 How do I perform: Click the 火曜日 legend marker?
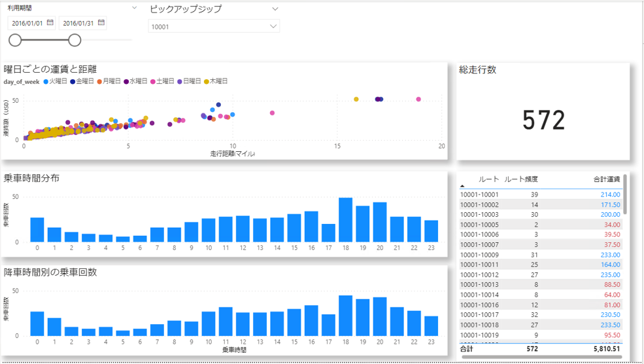tap(46, 82)
